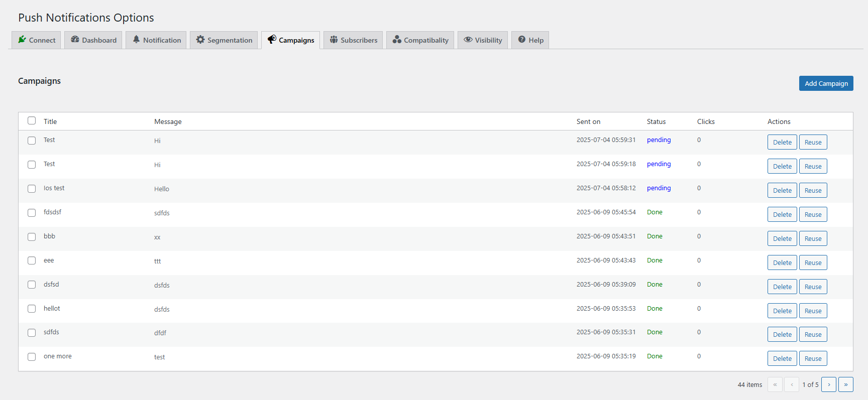The height and width of the screenshot is (400, 868).
Task: Click the eye icon on the Visibility tab
Action: click(x=468, y=40)
